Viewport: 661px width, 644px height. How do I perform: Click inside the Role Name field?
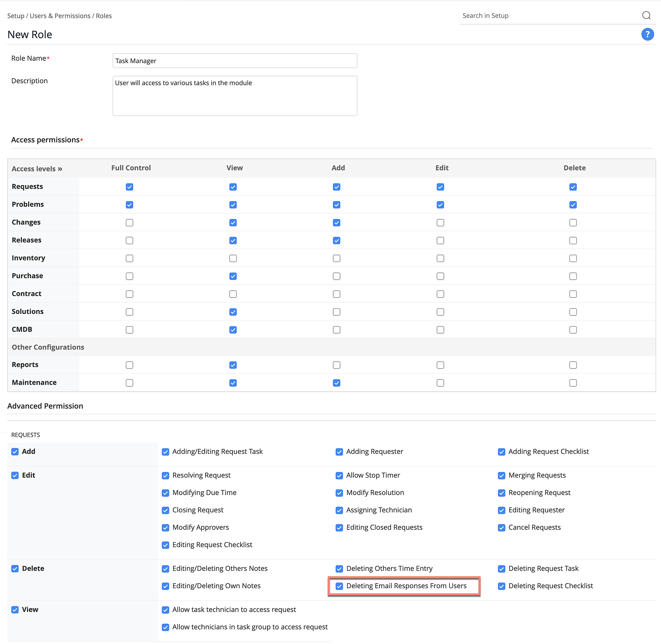click(235, 60)
